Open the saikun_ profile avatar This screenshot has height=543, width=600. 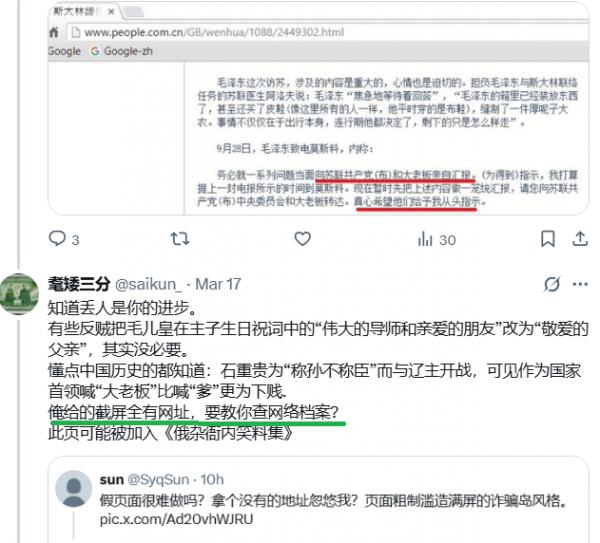coord(20,294)
